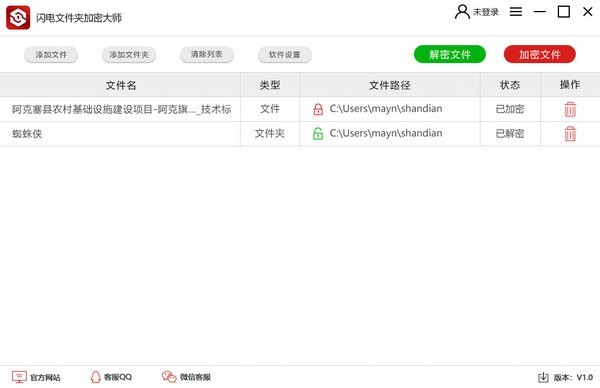This screenshot has height=388, width=600.
Task: Delete the 蜘蛛侠 row via trash icon
Action: pos(570,134)
